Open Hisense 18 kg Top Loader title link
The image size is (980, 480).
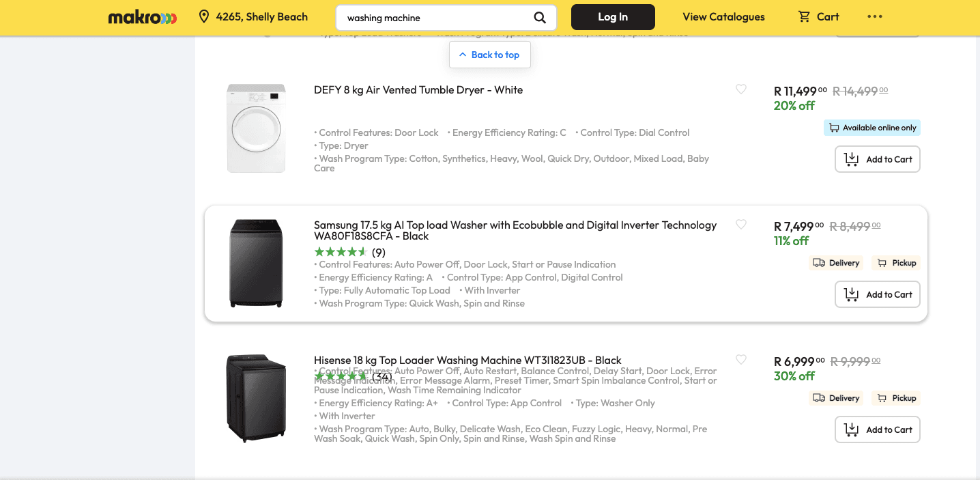(x=467, y=360)
